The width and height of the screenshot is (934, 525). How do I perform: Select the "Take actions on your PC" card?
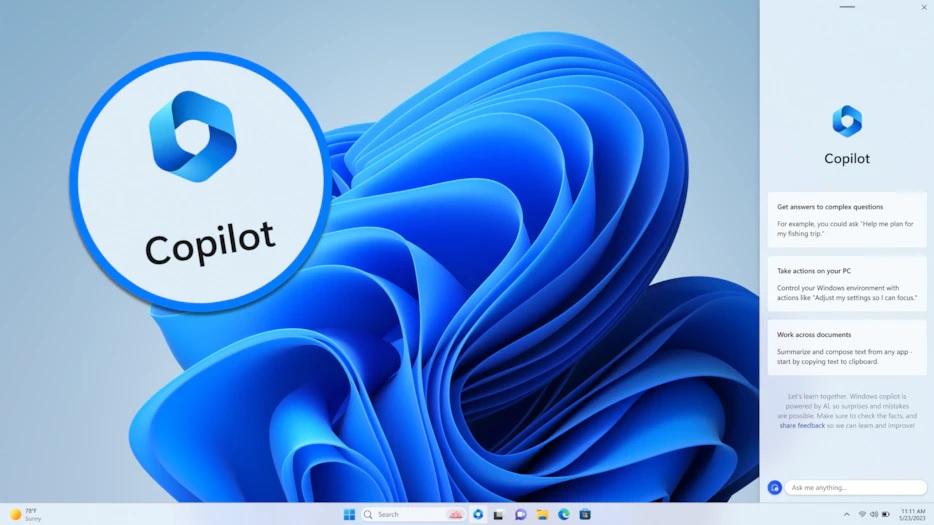[846, 284]
